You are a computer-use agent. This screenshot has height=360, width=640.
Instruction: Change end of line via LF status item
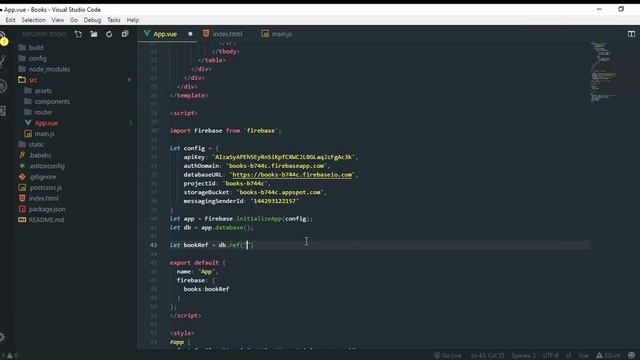coord(568,356)
